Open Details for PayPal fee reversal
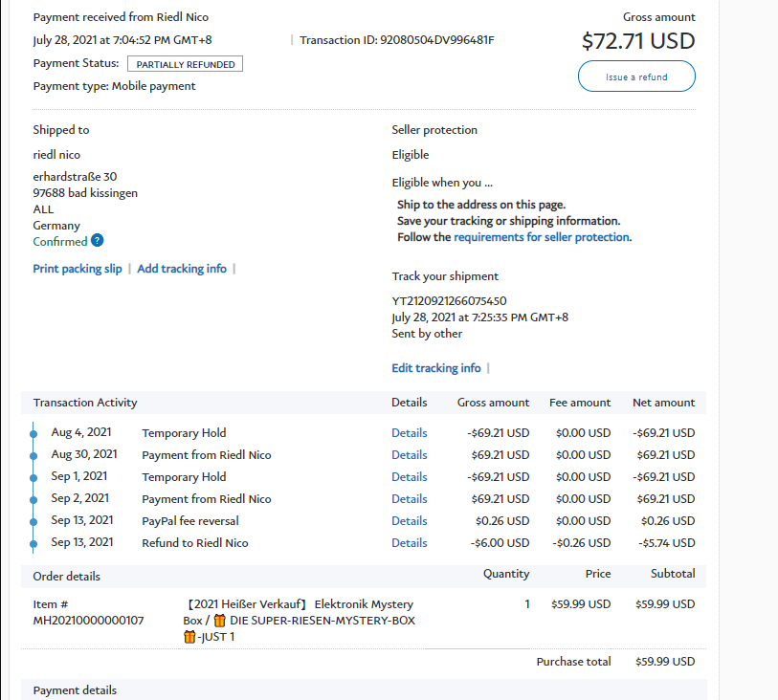 coord(409,521)
